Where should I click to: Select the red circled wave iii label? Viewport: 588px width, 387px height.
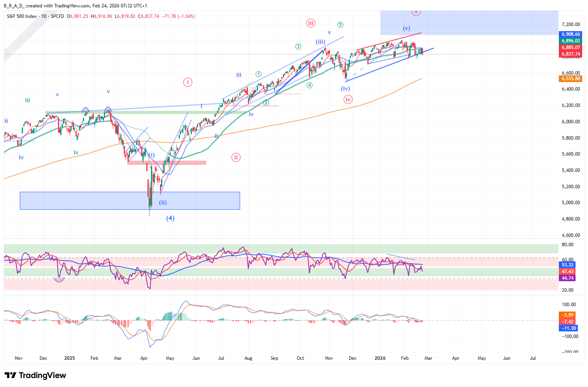pyautogui.click(x=311, y=23)
